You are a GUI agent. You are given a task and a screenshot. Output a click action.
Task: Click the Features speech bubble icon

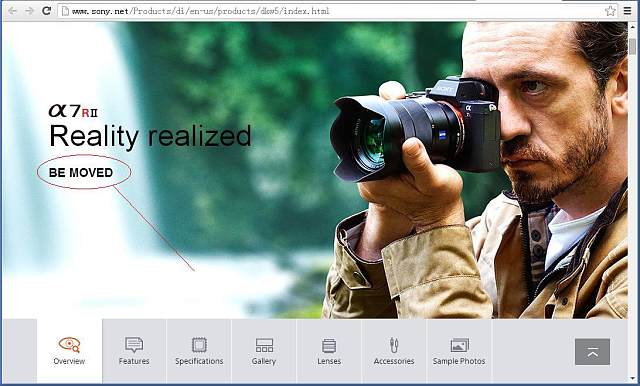[x=134, y=345]
